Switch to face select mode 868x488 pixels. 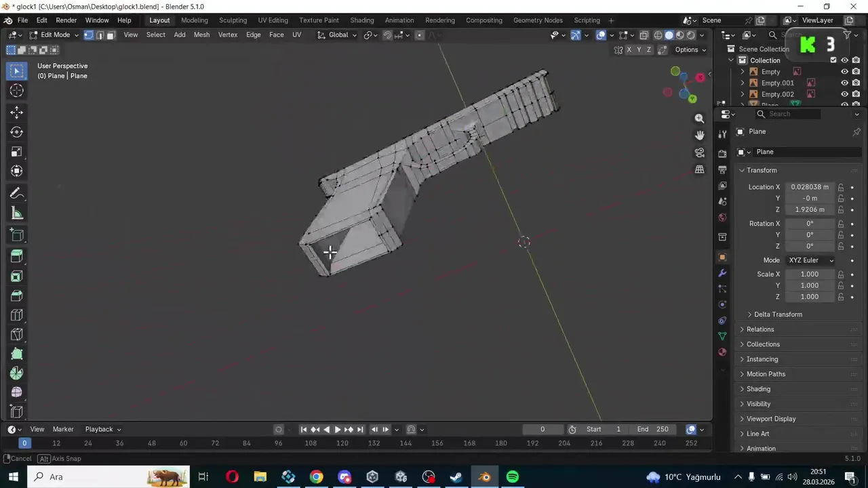[111, 35]
